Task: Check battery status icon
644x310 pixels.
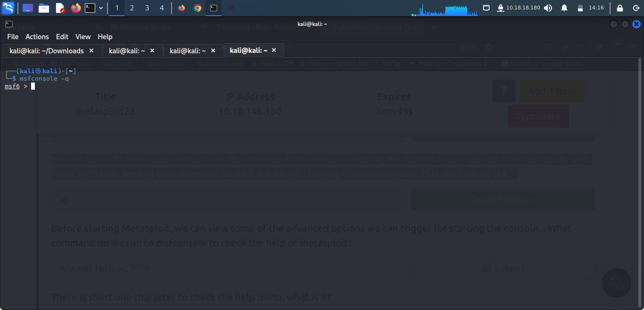Action: [x=580, y=8]
